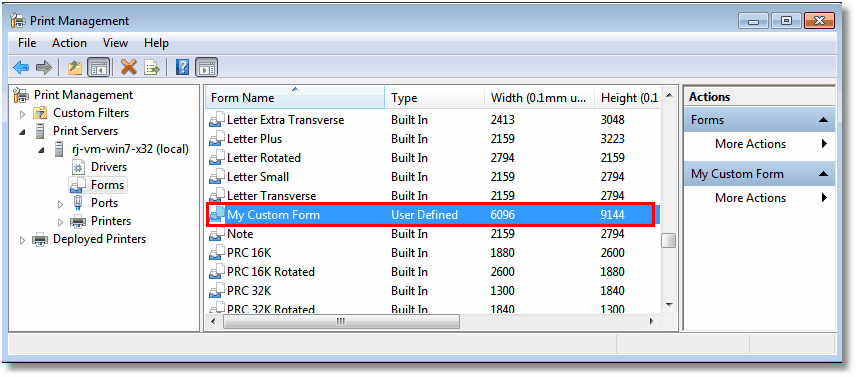The image size is (856, 377).
Task: Select the Letter Transverse row name
Action: coord(271,196)
